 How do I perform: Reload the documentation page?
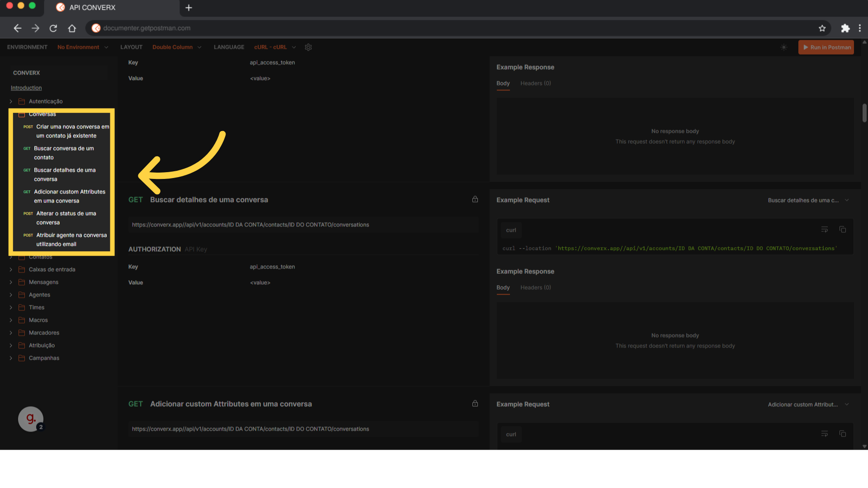point(53,28)
